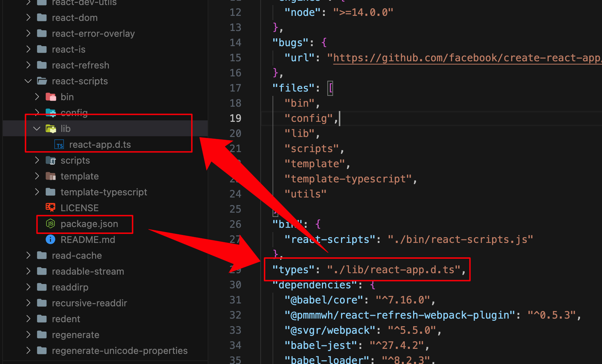602x364 pixels.
Task: Click the template-typescript folder icon
Action: [50, 192]
